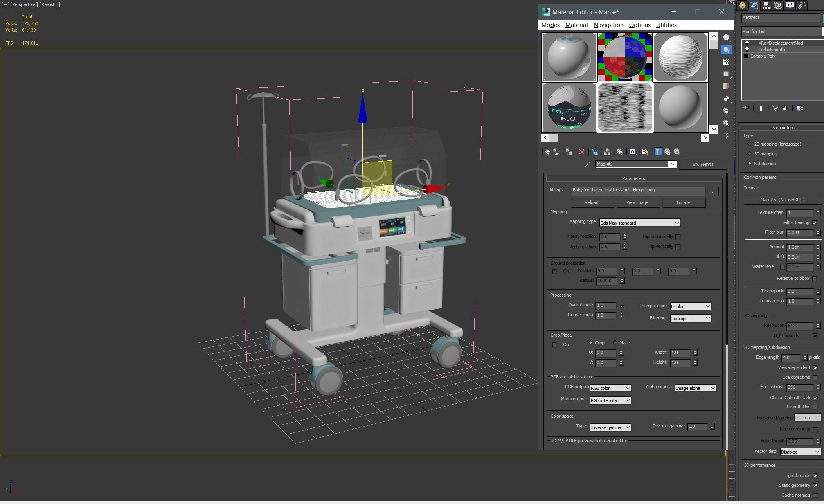824x504 pixels.
Task: Click the View image button
Action: pos(637,203)
